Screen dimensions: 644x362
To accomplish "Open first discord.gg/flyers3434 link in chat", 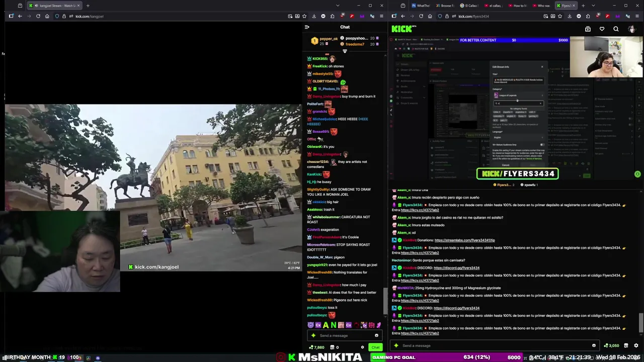I will [x=456, y=267].
